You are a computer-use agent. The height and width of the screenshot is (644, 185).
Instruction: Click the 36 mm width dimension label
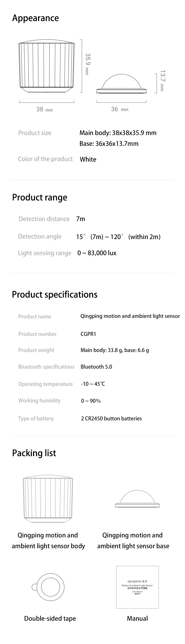pyautogui.click(x=120, y=109)
